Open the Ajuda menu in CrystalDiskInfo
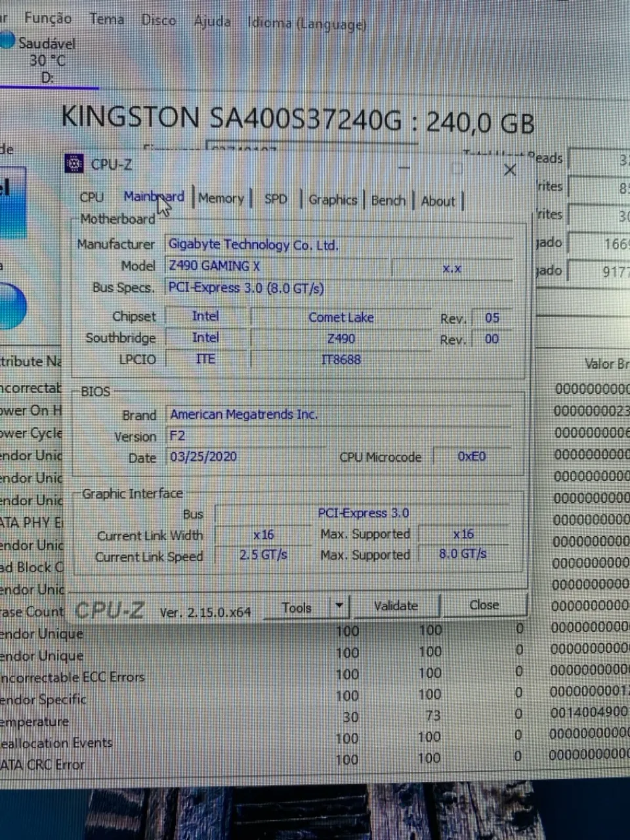This screenshot has width=630, height=840. coord(212,22)
